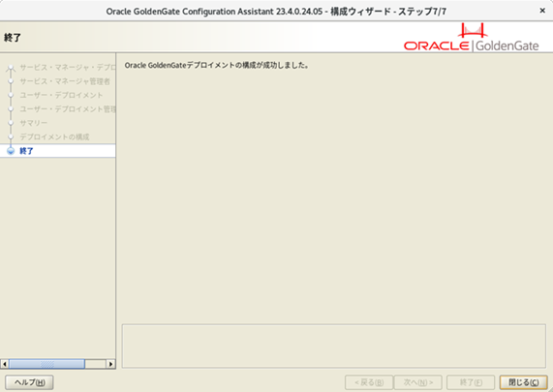Click the disabled 次へ(N) next button
553x392 pixels.
418,382
